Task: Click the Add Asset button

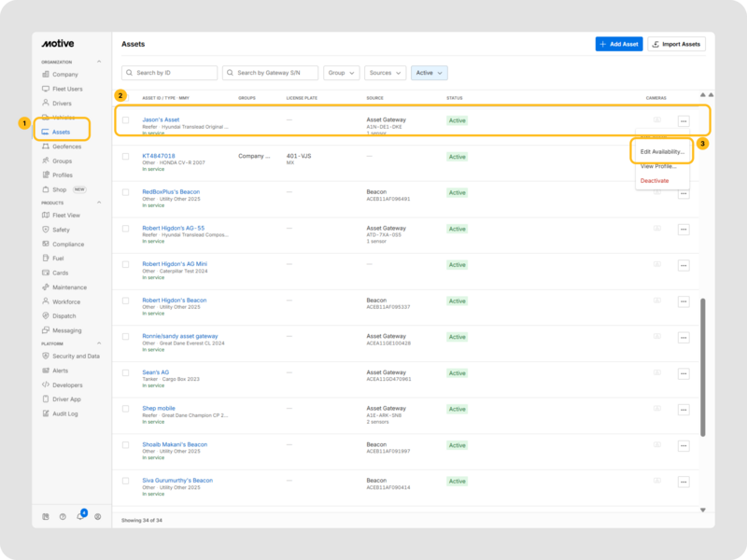Action: point(618,44)
